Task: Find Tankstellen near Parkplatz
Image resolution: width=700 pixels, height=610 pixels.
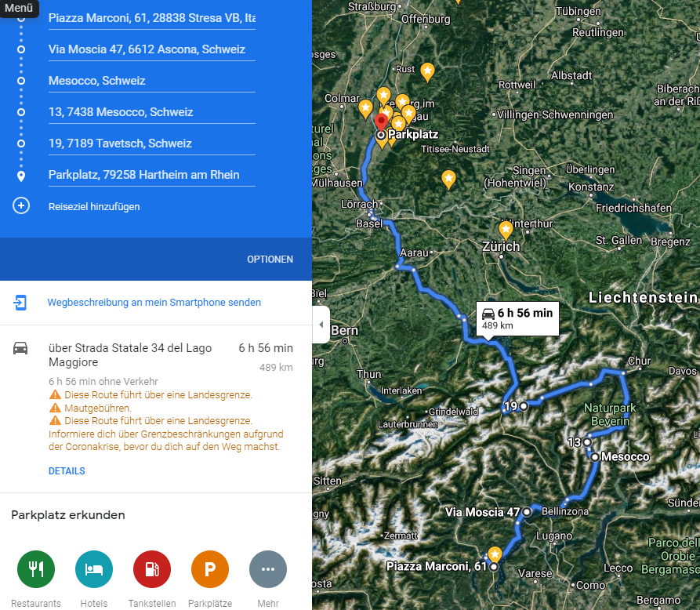Action: [152, 569]
